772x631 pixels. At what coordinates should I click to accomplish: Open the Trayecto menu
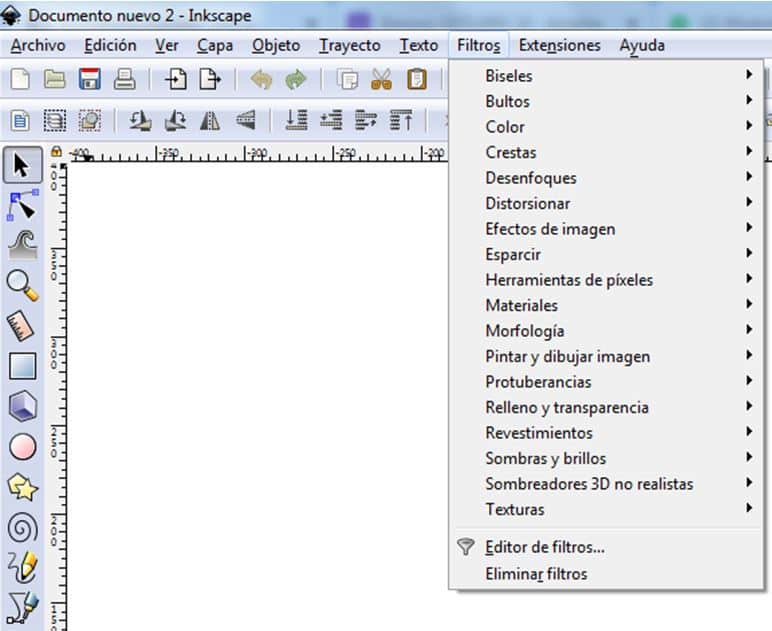click(x=350, y=45)
